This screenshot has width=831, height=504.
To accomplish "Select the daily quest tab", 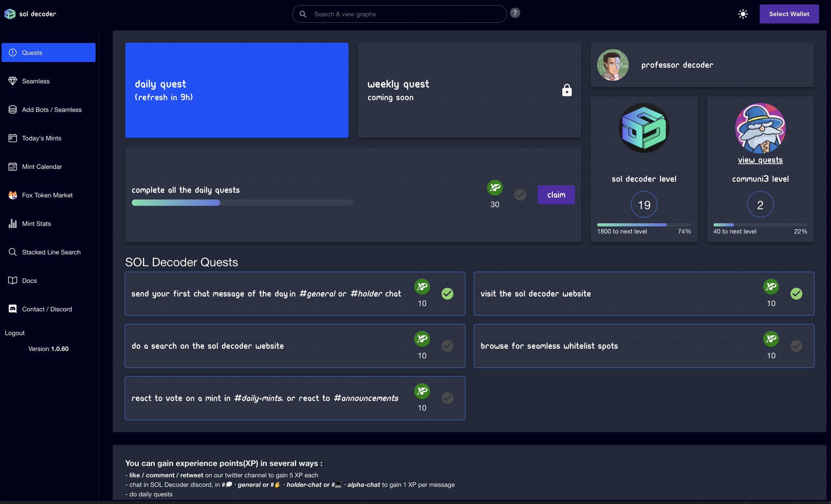I will pos(237,90).
